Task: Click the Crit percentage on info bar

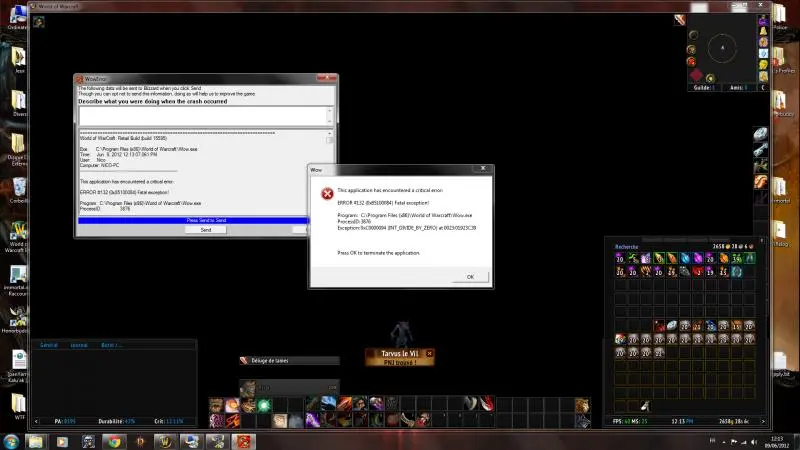Action: 168,421
